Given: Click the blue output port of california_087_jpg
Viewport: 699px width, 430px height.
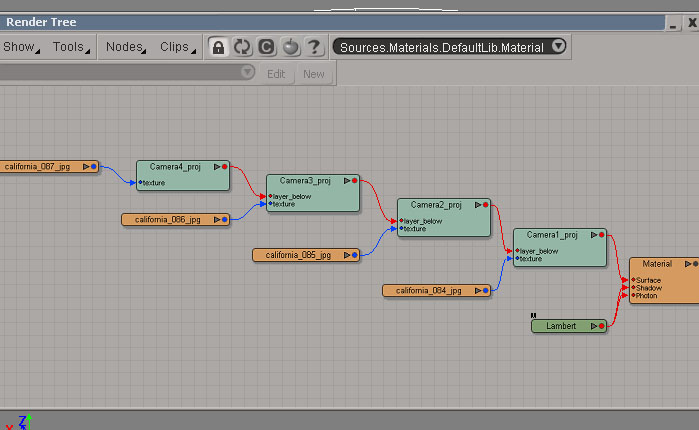Looking at the screenshot, I should [94, 167].
